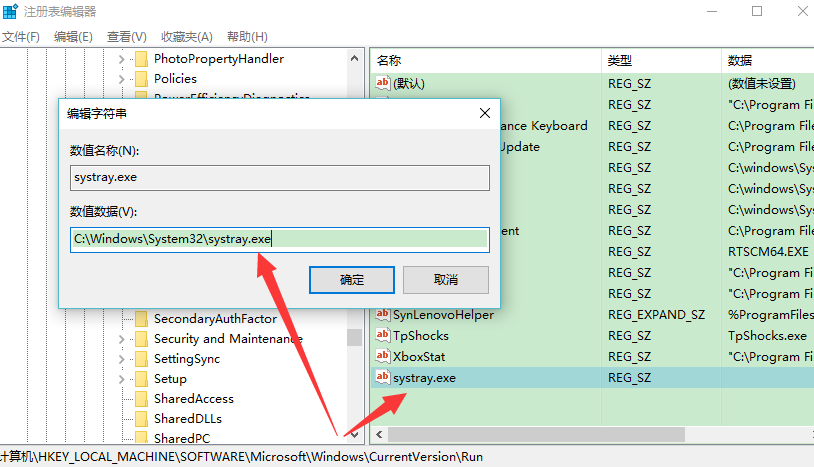814x467 pixels.
Task: Click the string icon of (默认) value
Action: 383,83
